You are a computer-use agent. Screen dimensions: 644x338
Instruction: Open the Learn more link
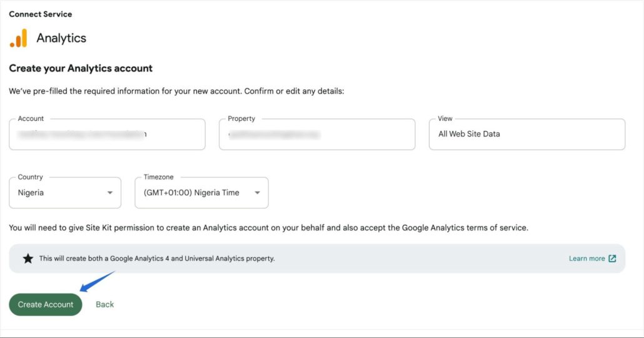587,259
